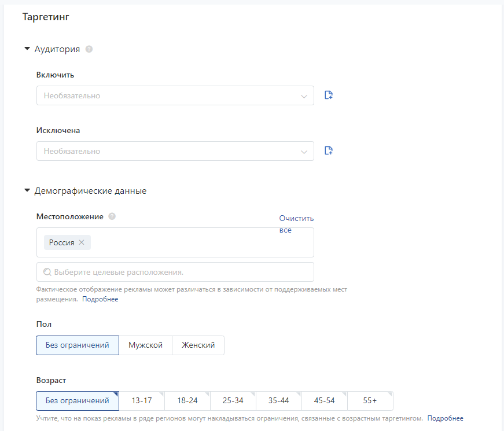Click the help icon next to Местоположение
Image resolution: width=504 pixels, height=431 pixels.
coord(112,216)
